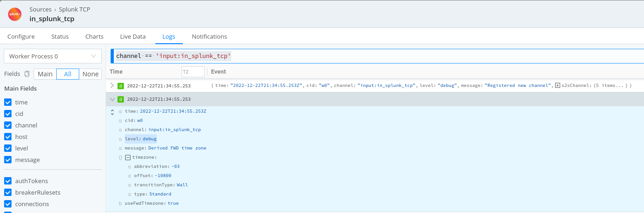
Task: Uncheck the authTokens checkbox
Action: [8, 181]
